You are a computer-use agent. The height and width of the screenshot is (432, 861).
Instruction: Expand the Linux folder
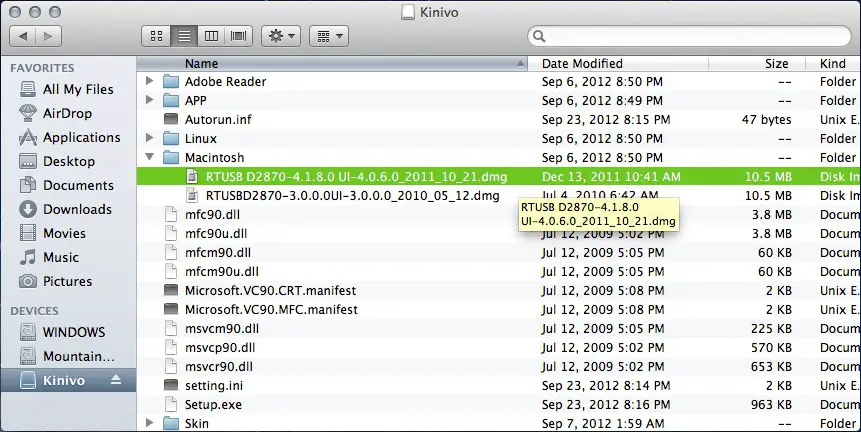[149, 138]
